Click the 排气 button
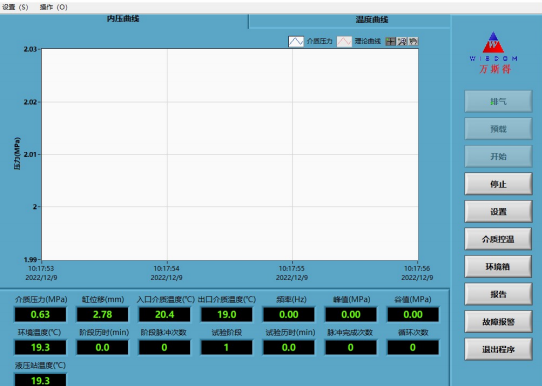 click(498, 102)
